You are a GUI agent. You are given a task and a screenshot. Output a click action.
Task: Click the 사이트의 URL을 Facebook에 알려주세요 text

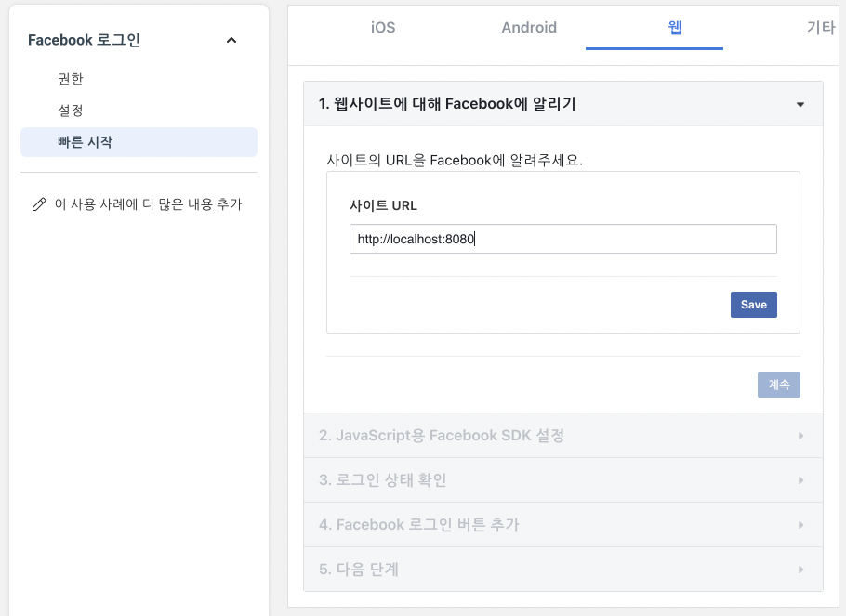click(455, 160)
